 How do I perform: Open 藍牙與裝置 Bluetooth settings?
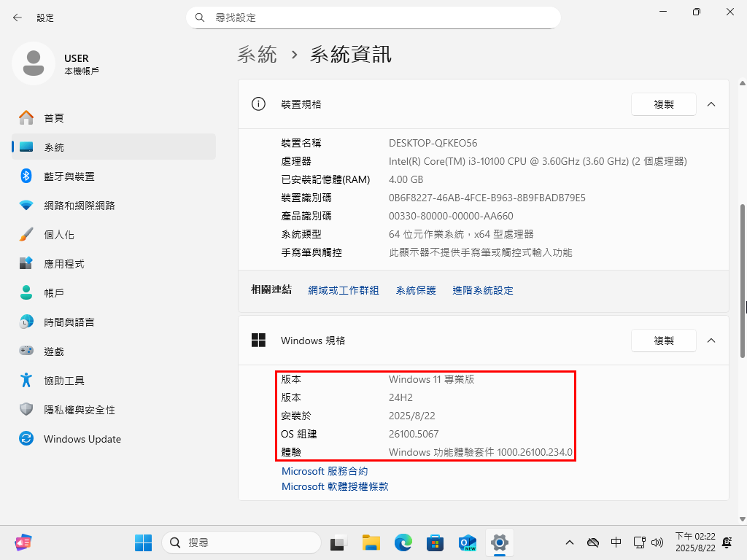(69, 176)
